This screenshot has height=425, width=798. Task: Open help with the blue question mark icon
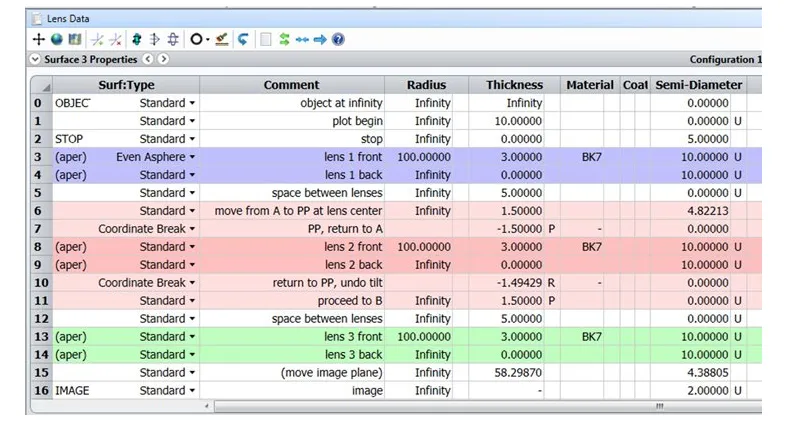click(338, 39)
